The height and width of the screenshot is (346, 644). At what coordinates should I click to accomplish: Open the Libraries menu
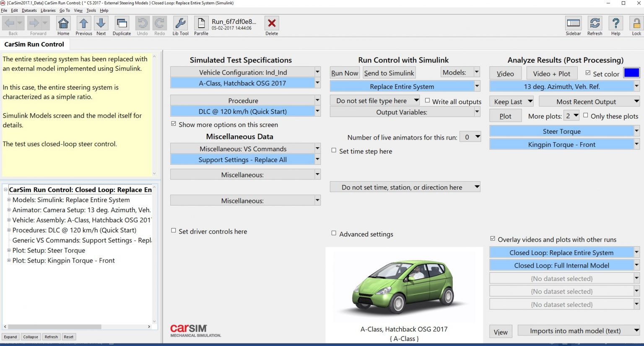pos(48,10)
